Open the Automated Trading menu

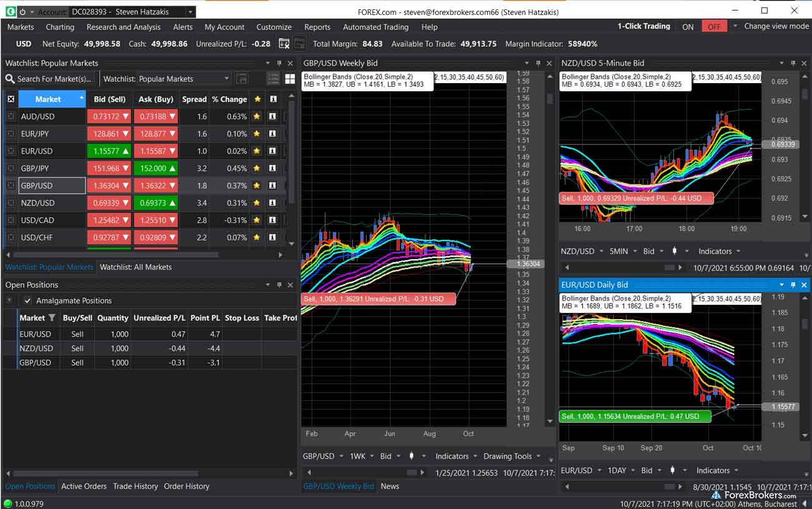pyautogui.click(x=375, y=27)
